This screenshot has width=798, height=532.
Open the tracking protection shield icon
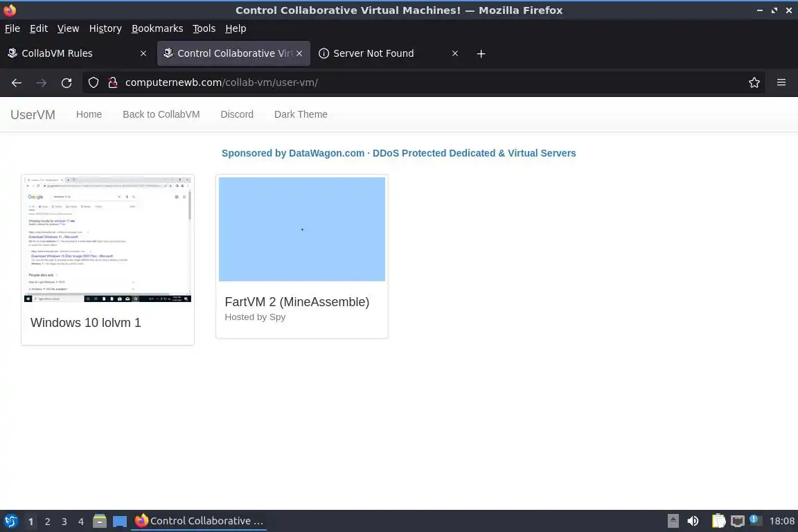[x=93, y=82]
